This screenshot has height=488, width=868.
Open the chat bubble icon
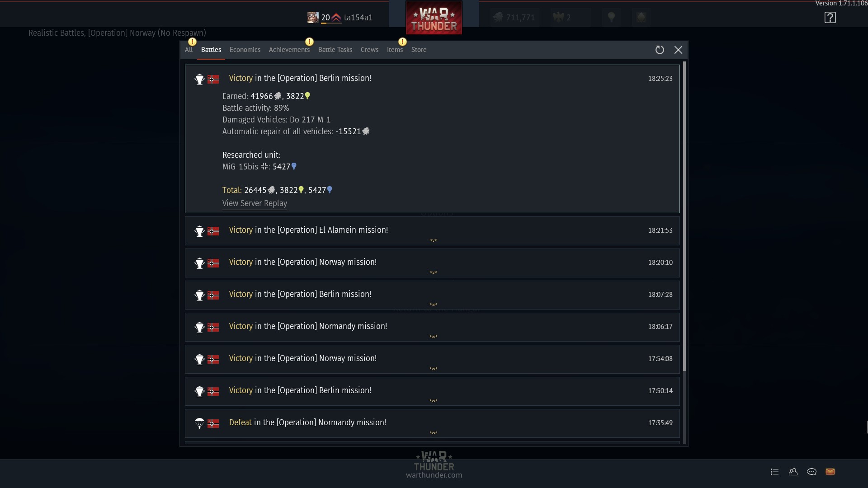coord(811,472)
